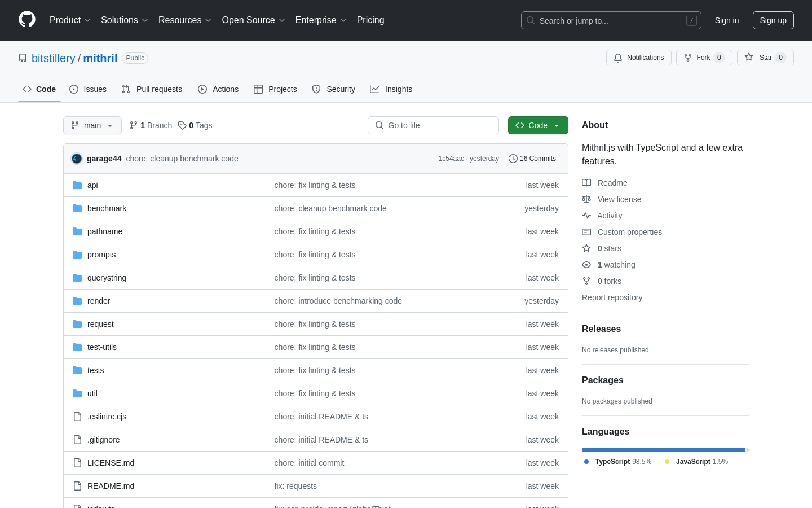Open the Packages section heading

(x=603, y=380)
